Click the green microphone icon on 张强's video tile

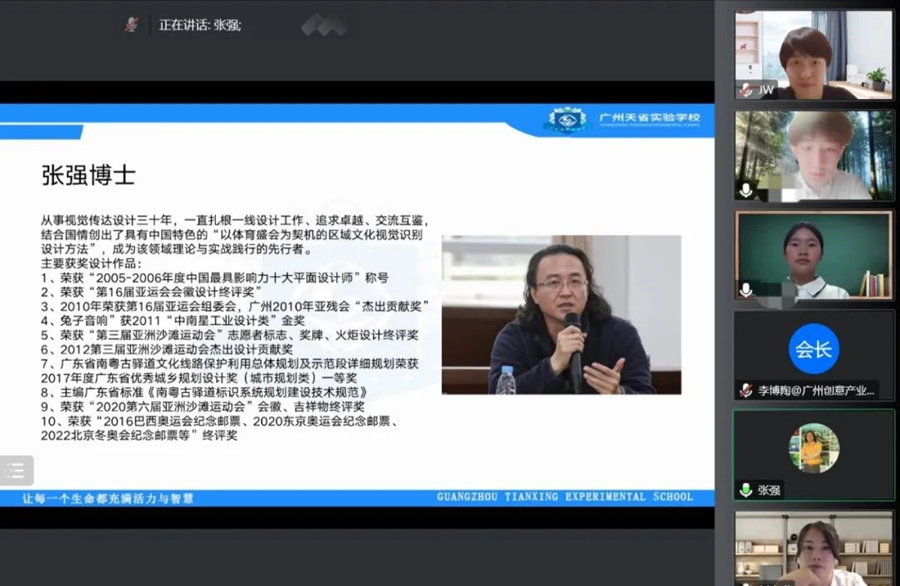tap(746, 489)
